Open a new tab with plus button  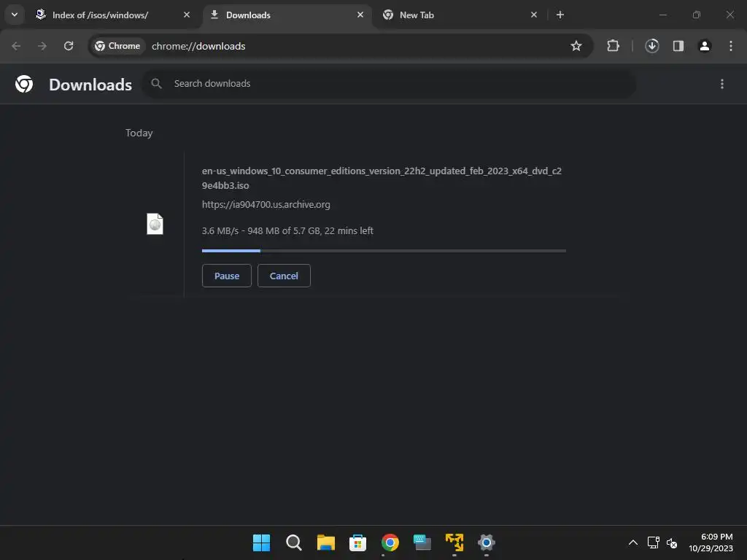click(x=560, y=15)
